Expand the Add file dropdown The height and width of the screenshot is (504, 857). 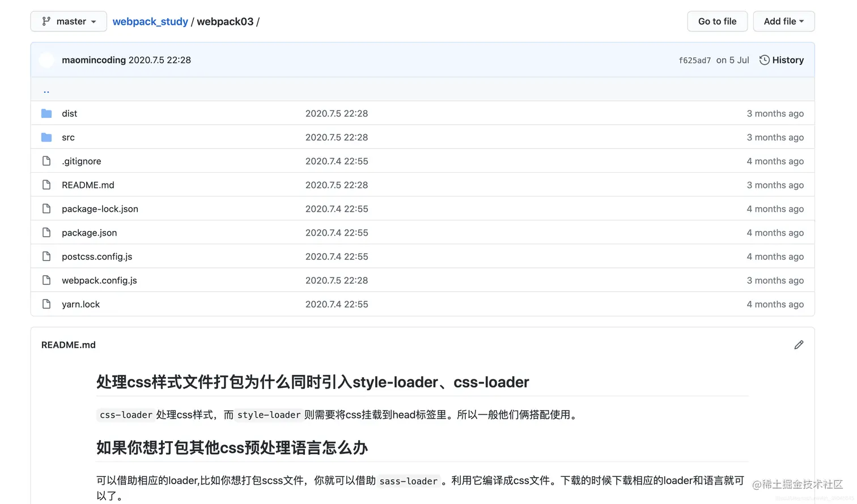(784, 22)
